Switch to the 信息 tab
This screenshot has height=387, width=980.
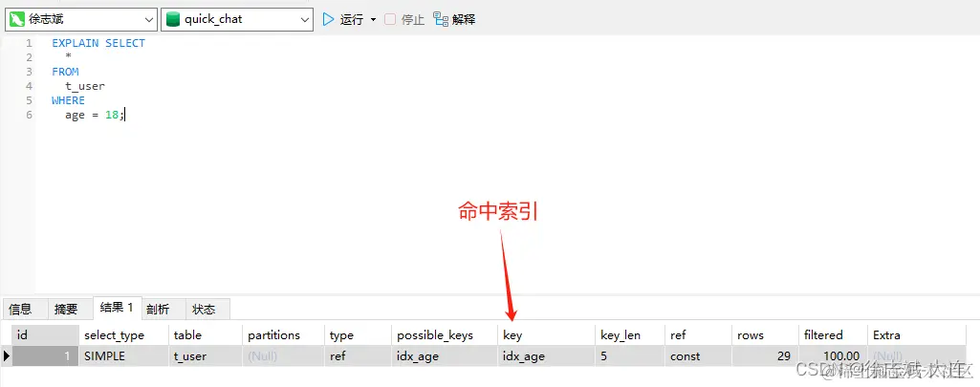(x=20, y=309)
